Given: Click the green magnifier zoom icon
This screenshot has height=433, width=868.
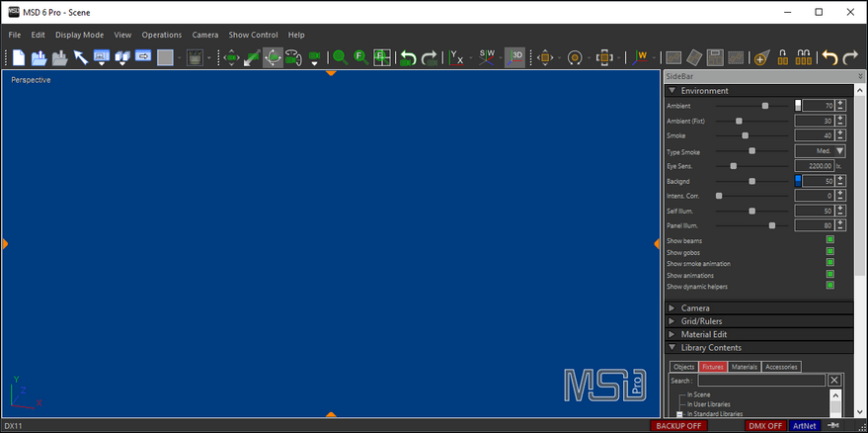Looking at the screenshot, I should tap(341, 57).
